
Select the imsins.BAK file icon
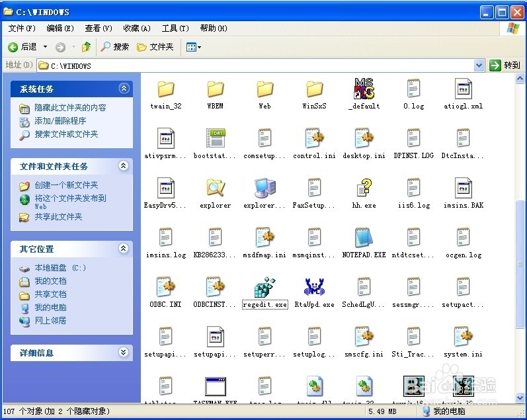463,188
